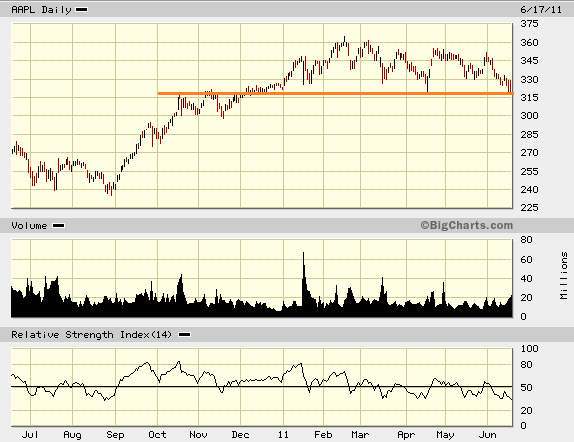Click the Feb month label
The height and width of the screenshot is (442, 574).
coord(323,435)
